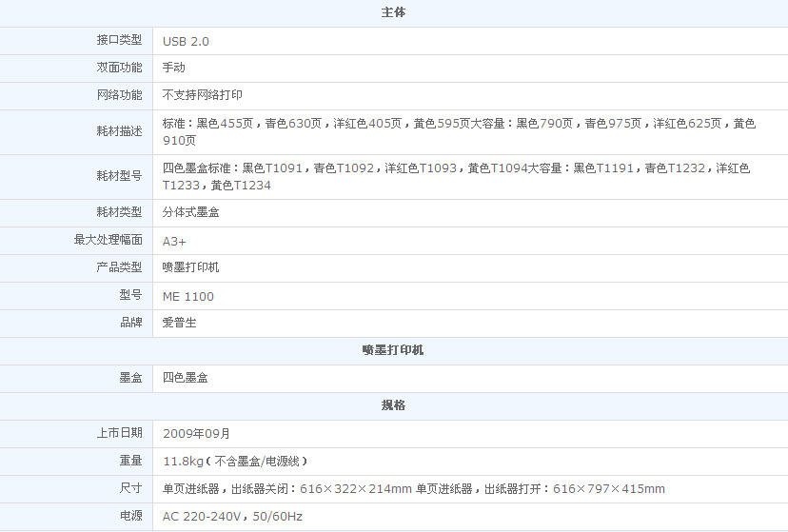Click the 喷墨打印机 value in 产品类型 row
788x532 pixels.
click(x=191, y=267)
